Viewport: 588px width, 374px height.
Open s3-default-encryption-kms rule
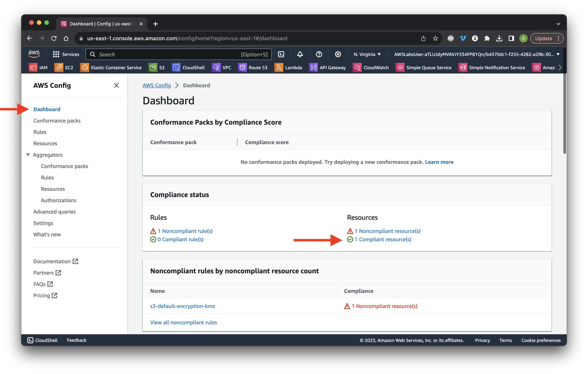182,306
